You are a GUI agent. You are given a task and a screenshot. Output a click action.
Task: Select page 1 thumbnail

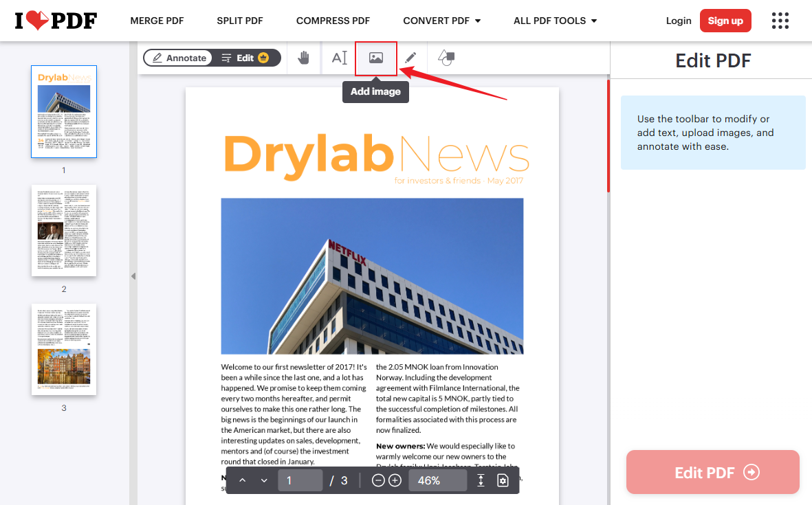click(64, 111)
